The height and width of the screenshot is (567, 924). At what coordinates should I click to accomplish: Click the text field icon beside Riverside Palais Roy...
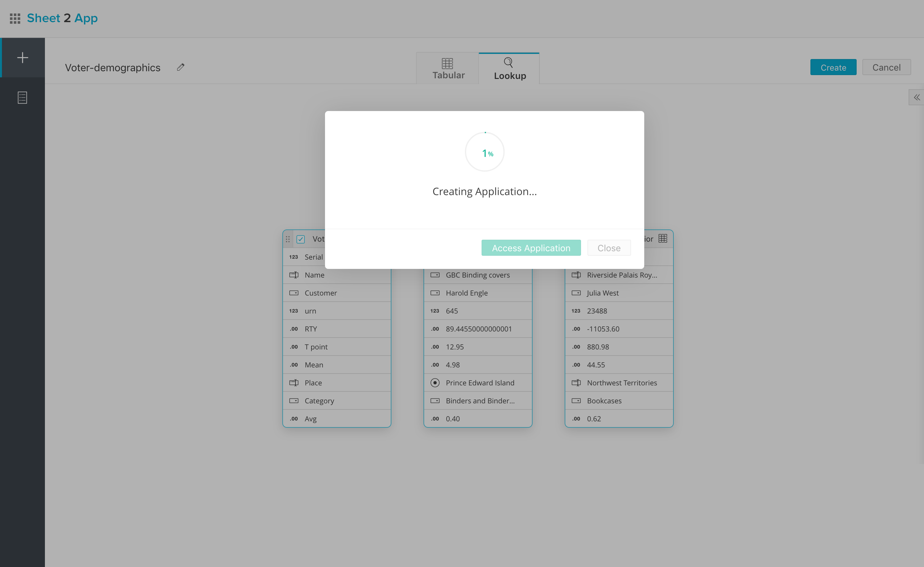576,275
